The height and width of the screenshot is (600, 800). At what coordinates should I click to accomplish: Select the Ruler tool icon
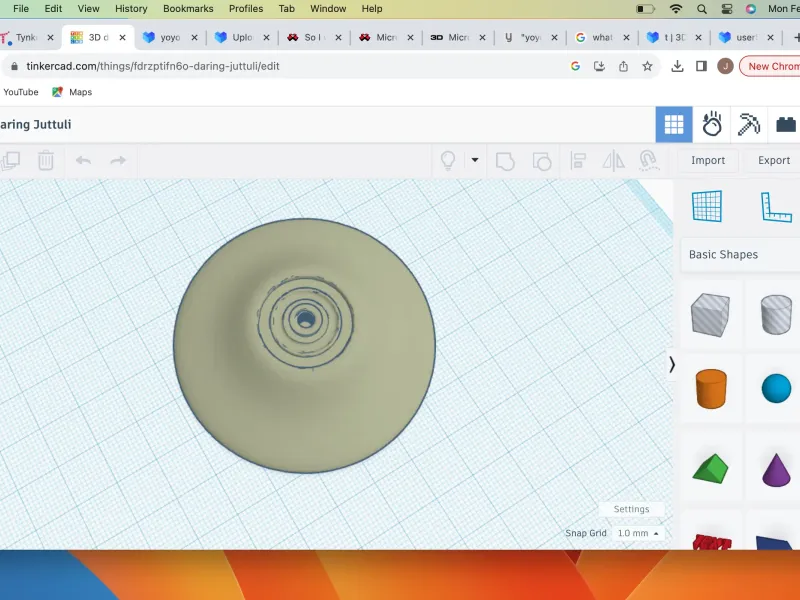[776, 207]
